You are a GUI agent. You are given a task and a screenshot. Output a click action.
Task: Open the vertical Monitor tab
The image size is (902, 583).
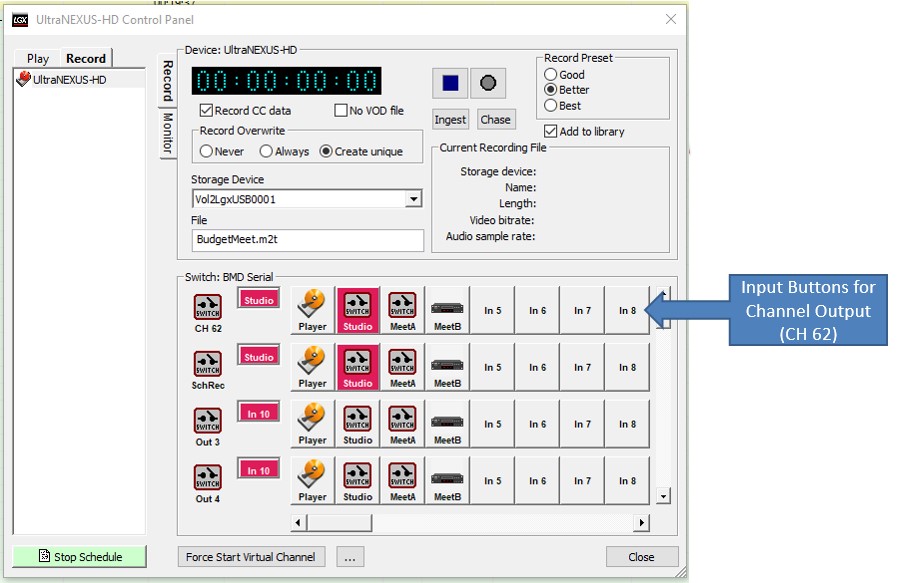(x=168, y=133)
